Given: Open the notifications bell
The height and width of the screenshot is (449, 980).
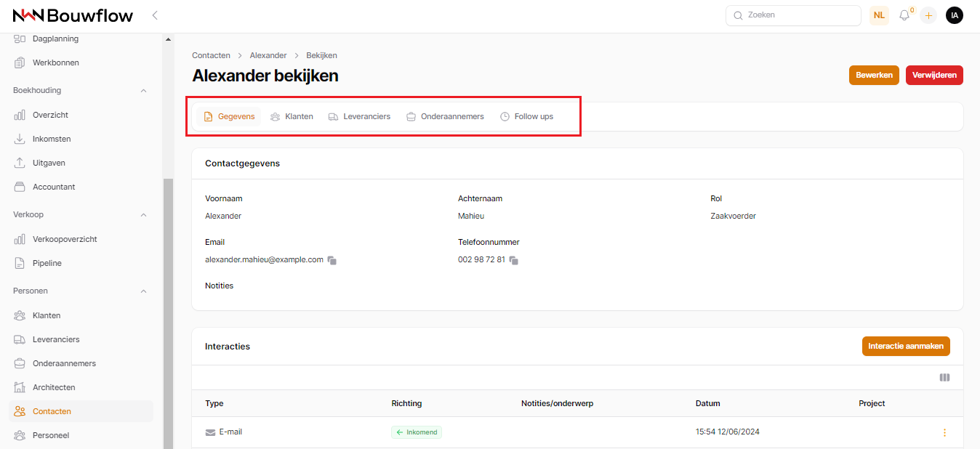Looking at the screenshot, I should click(x=904, y=15).
